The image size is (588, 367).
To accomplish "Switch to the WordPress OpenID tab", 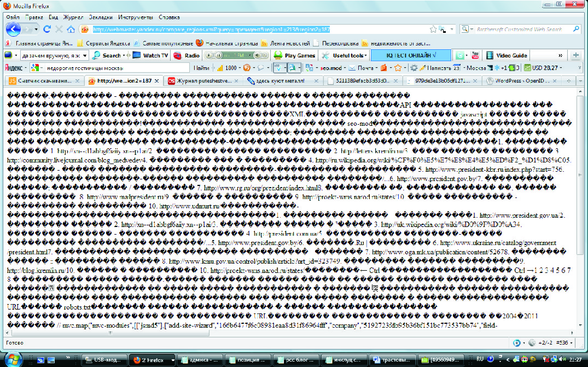I will point(522,80).
